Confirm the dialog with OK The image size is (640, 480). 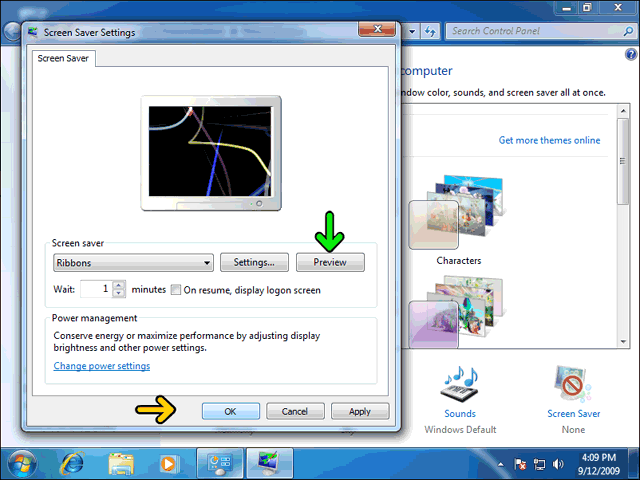231,411
